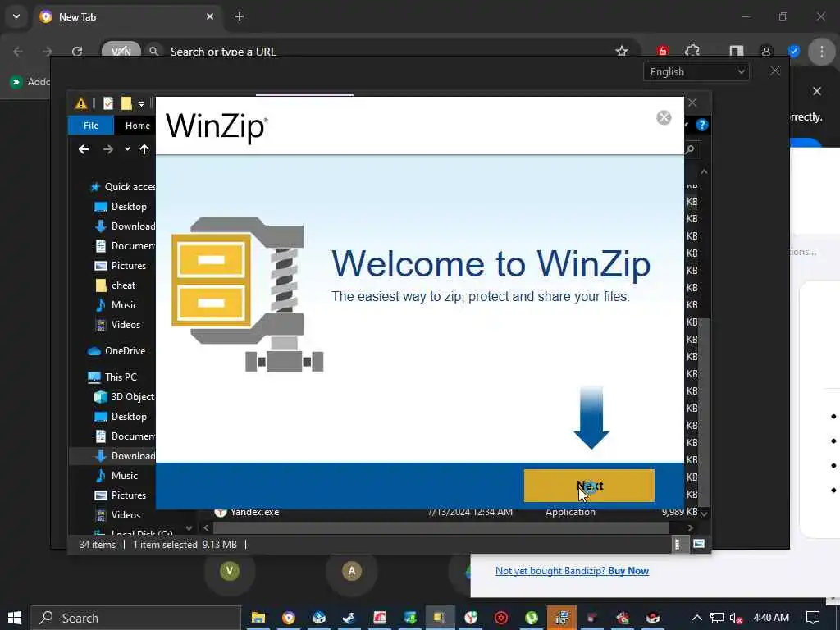Select Quick access in Explorer sidebar

click(x=124, y=187)
